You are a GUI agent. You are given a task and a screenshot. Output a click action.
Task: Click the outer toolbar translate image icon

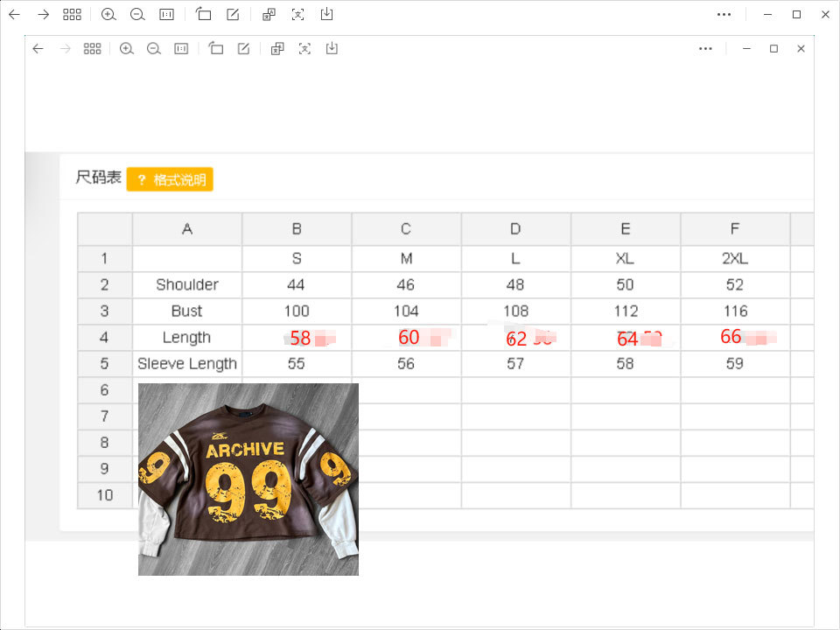(x=269, y=15)
